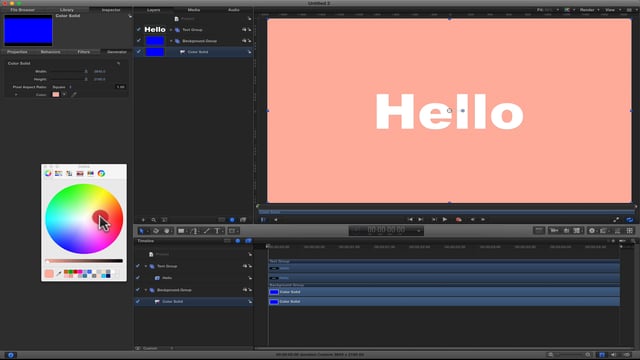Click the timecode display field
The image size is (640, 360).
[x=386, y=231]
